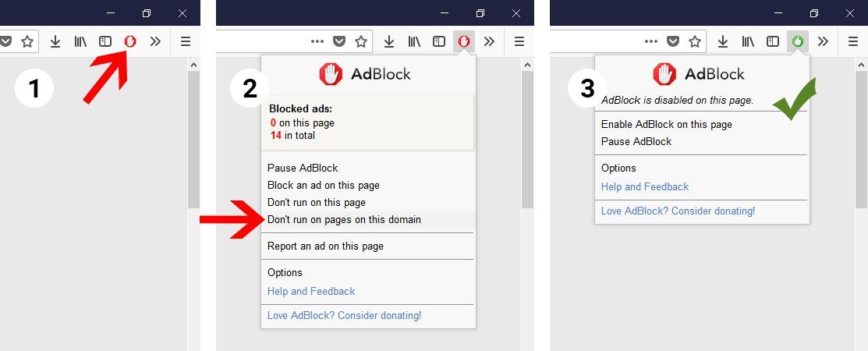Click AdBlock logo in panel 3 popup
Screen dimensions: 868x351
(700, 74)
